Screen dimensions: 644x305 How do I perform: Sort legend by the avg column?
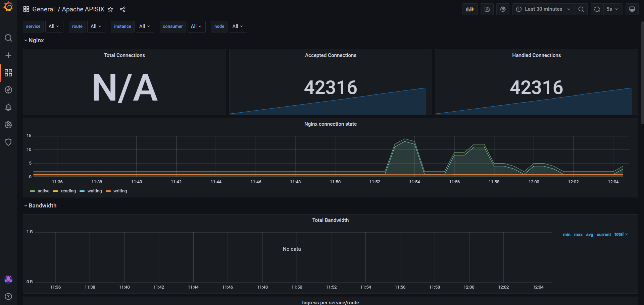(x=590, y=235)
